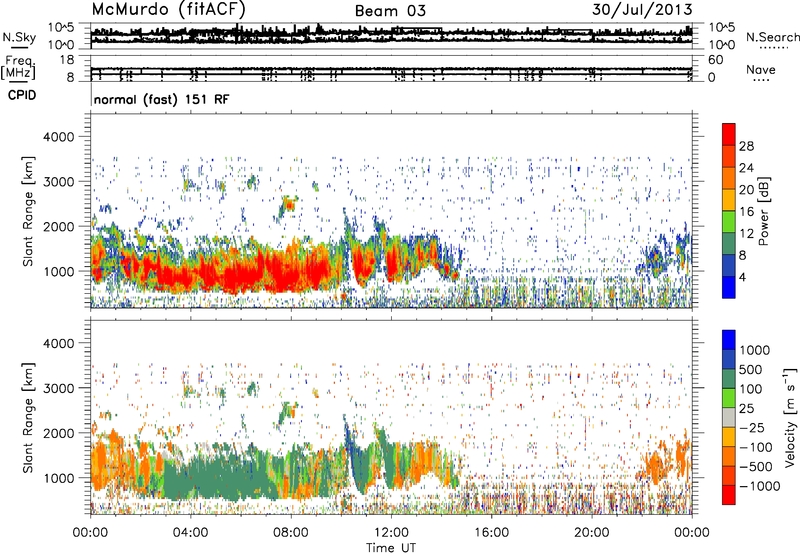Click the sky noise trace panel
The height and width of the screenshot is (554, 800).
pos(391,35)
